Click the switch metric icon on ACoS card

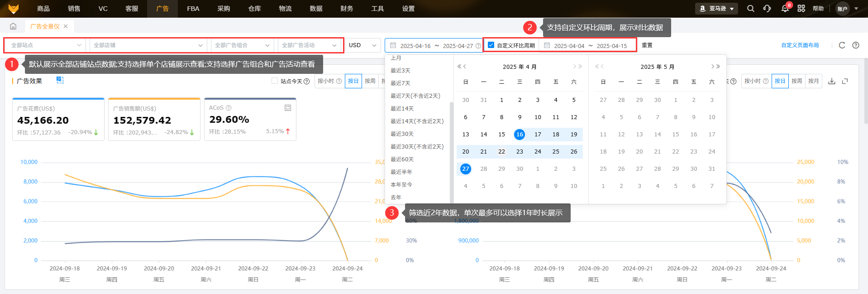(287, 108)
